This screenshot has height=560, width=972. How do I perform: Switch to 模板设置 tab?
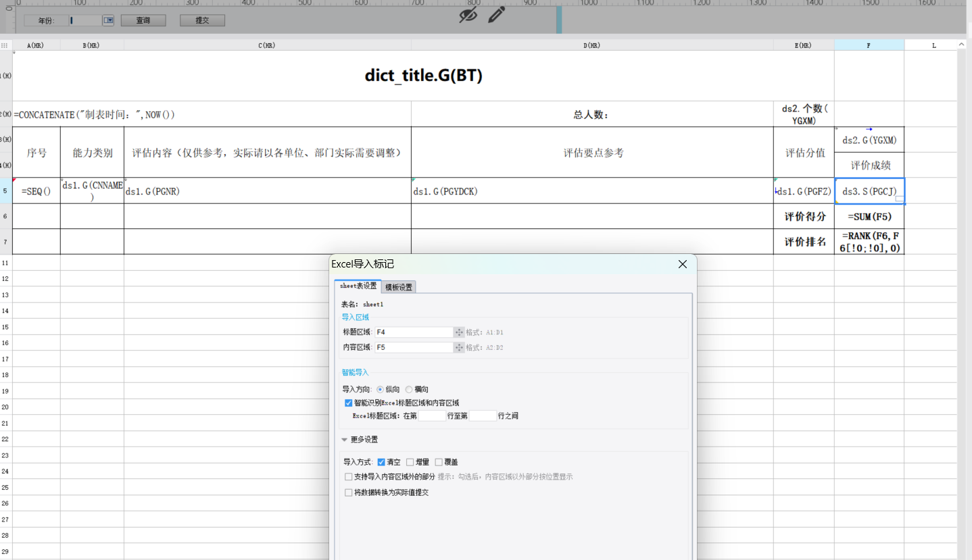[x=399, y=287]
